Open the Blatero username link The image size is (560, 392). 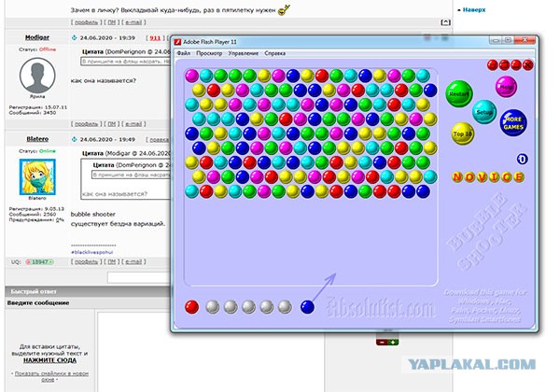(37, 139)
